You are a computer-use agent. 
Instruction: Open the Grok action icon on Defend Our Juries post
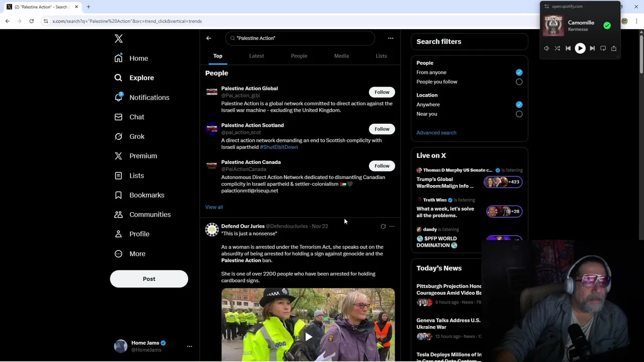pos(383,226)
